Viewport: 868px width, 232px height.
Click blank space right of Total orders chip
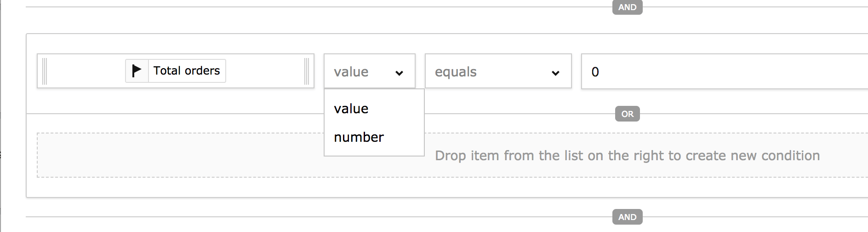pyautogui.click(x=264, y=71)
